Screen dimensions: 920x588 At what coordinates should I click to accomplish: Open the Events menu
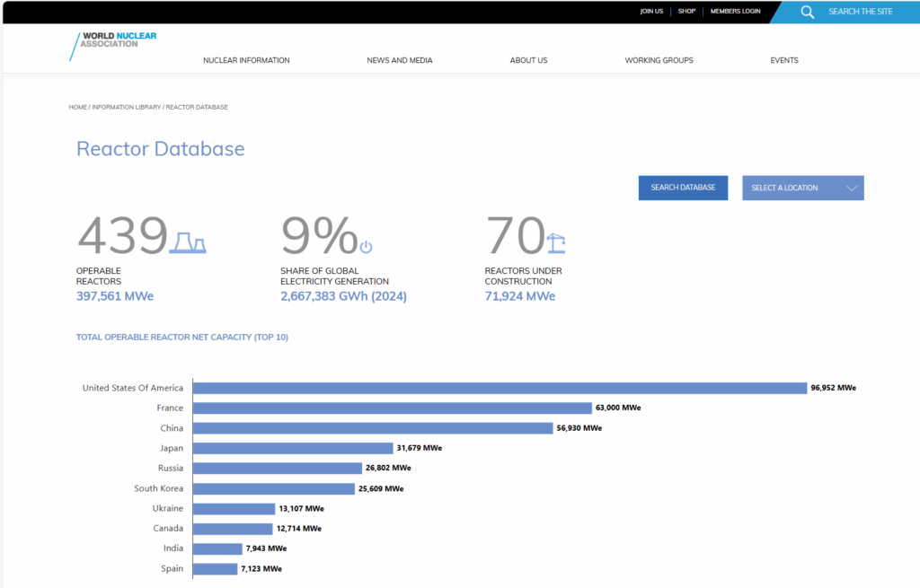[x=783, y=60]
